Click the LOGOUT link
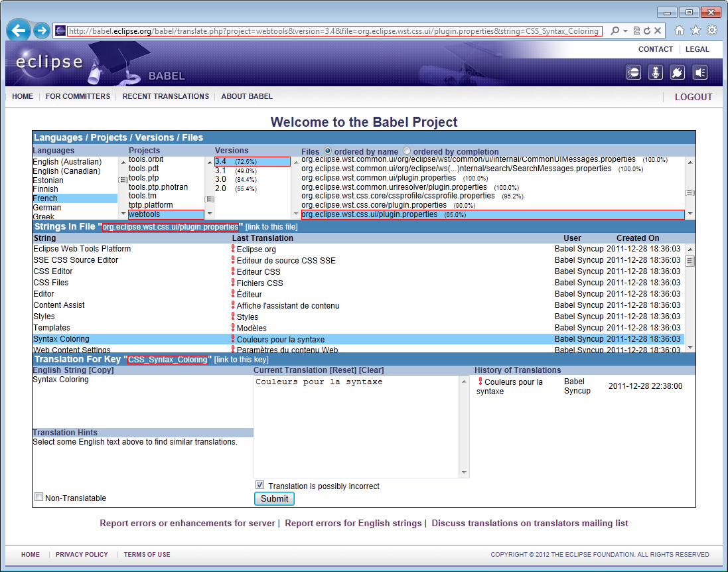The height and width of the screenshot is (572, 728). [x=693, y=97]
